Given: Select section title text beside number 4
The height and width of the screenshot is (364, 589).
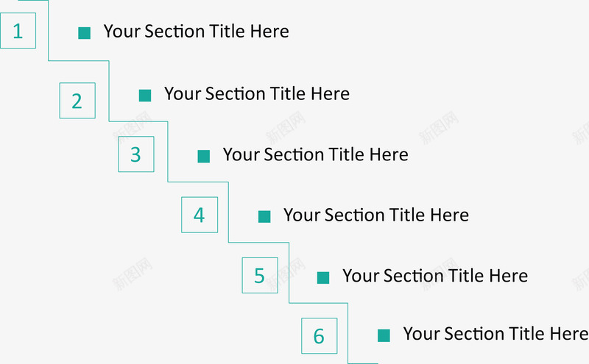Looking at the screenshot, I should pyautogui.click(x=375, y=215).
